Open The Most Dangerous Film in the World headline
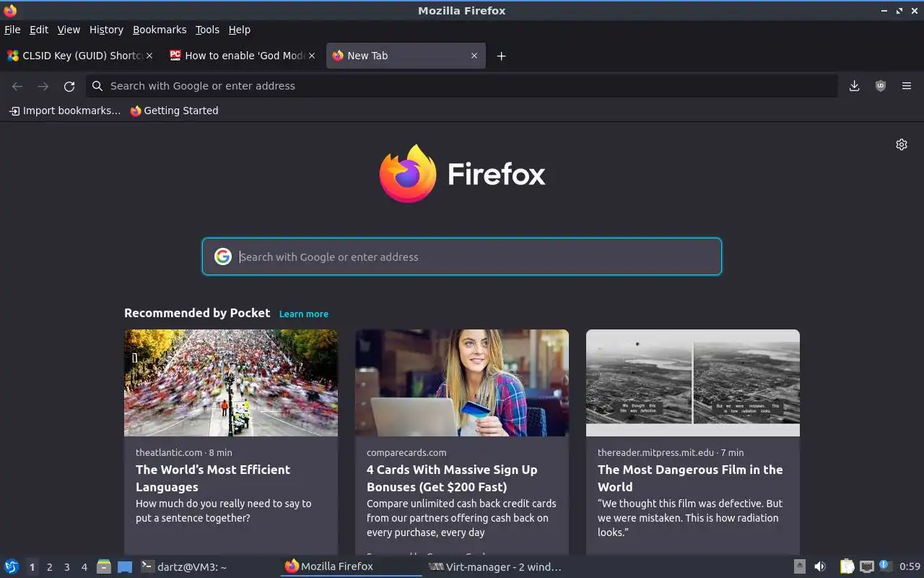 pyautogui.click(x=690, y=478)
